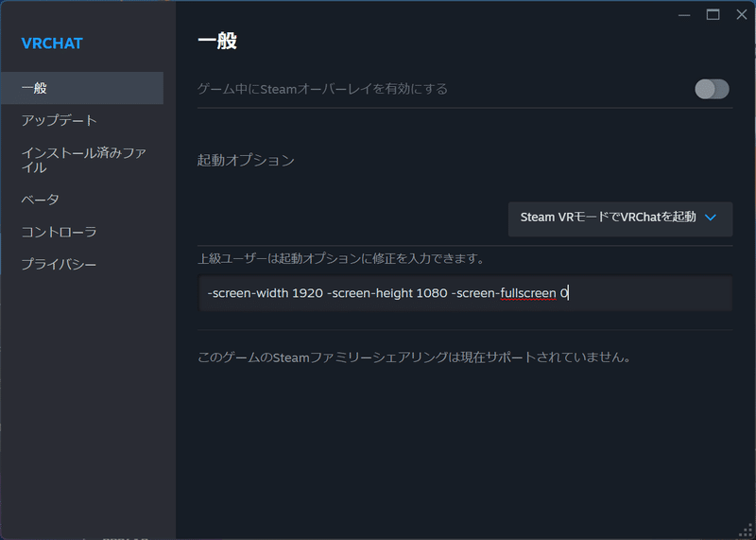The image size is (756, 540).
Task: Click the 一般 page heading
Action: (217, 41)
